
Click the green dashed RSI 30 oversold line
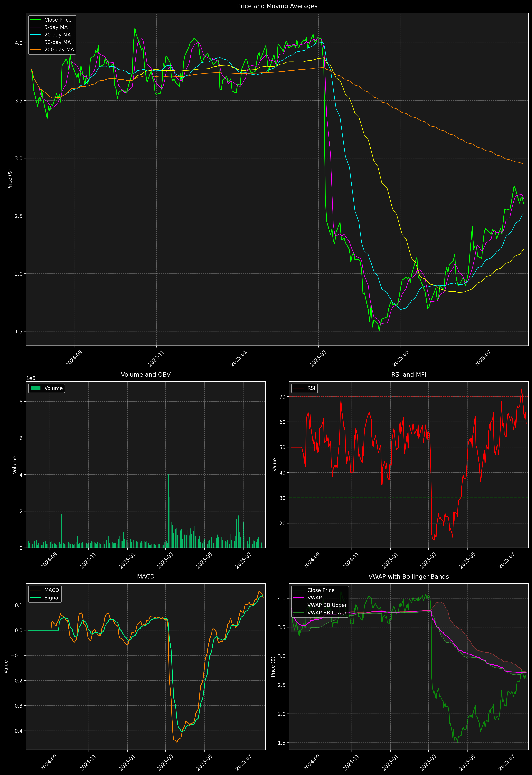(409, 498)
